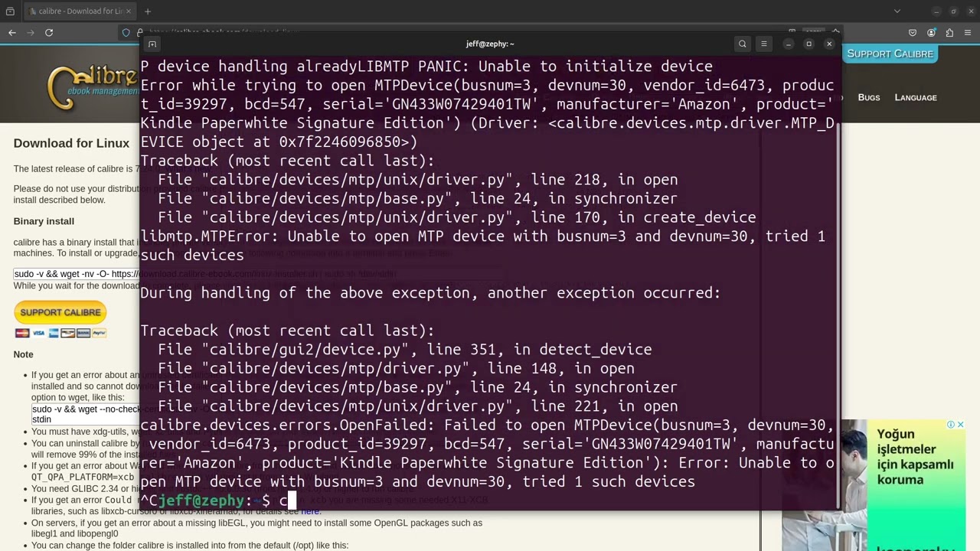
Task: Open the Language menu item
Action: click(916, 97)
